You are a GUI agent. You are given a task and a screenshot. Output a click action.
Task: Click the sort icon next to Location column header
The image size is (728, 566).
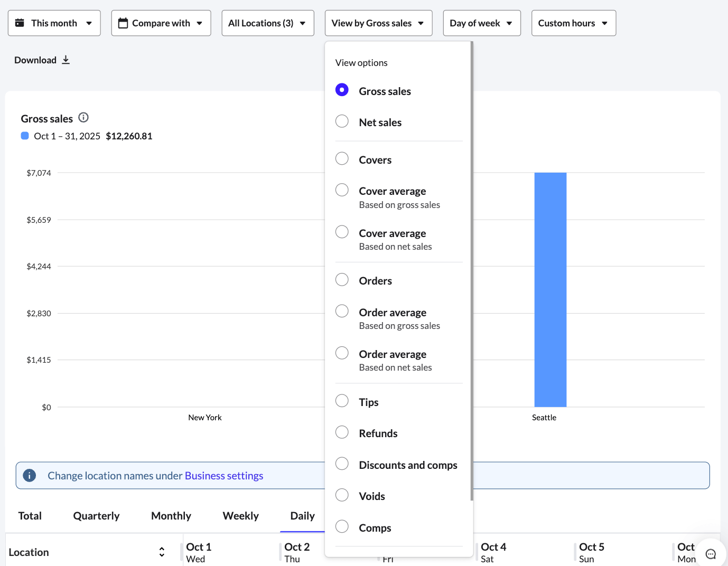(162, 551)
